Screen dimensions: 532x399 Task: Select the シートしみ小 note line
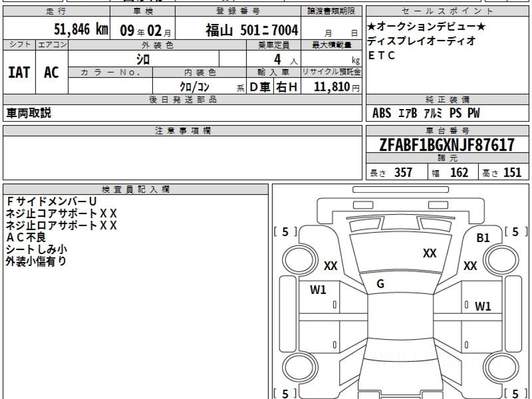coord(37,249)
